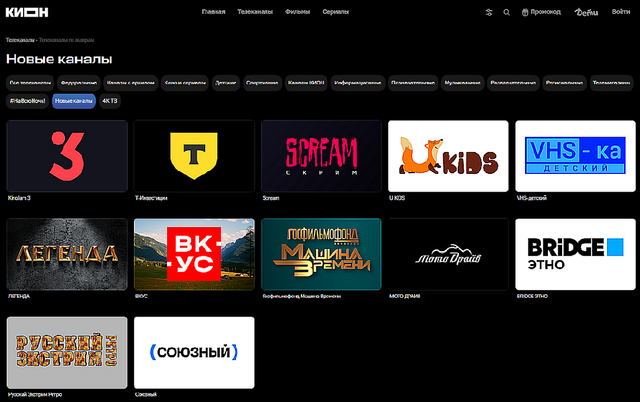Select Федеральные filter chip
The height and width of the screenshot is (402, 640).
79,83
